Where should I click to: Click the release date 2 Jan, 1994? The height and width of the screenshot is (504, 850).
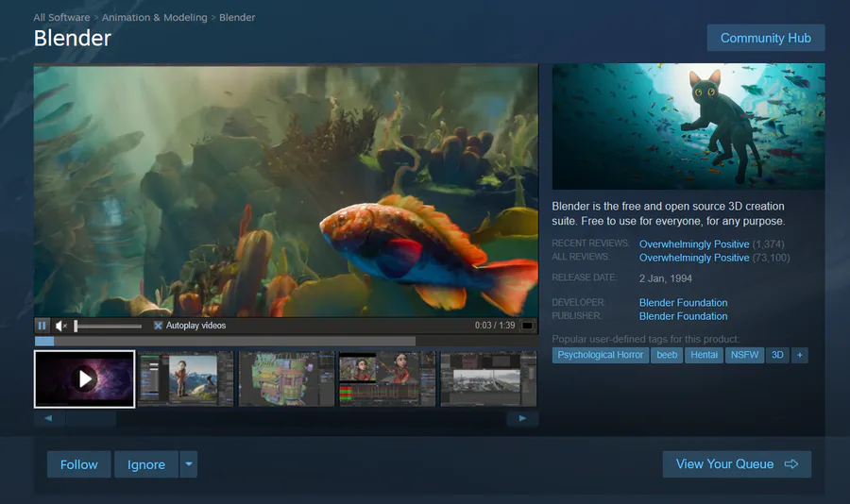tap(665, 278)
